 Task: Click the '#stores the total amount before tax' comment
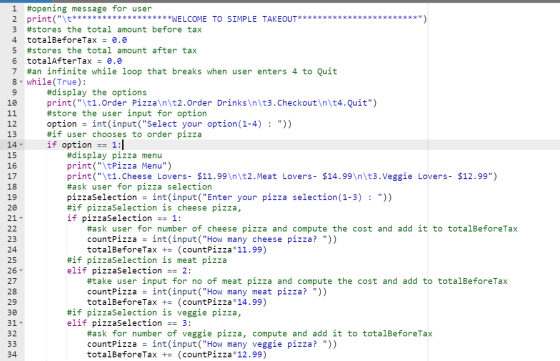114,29
